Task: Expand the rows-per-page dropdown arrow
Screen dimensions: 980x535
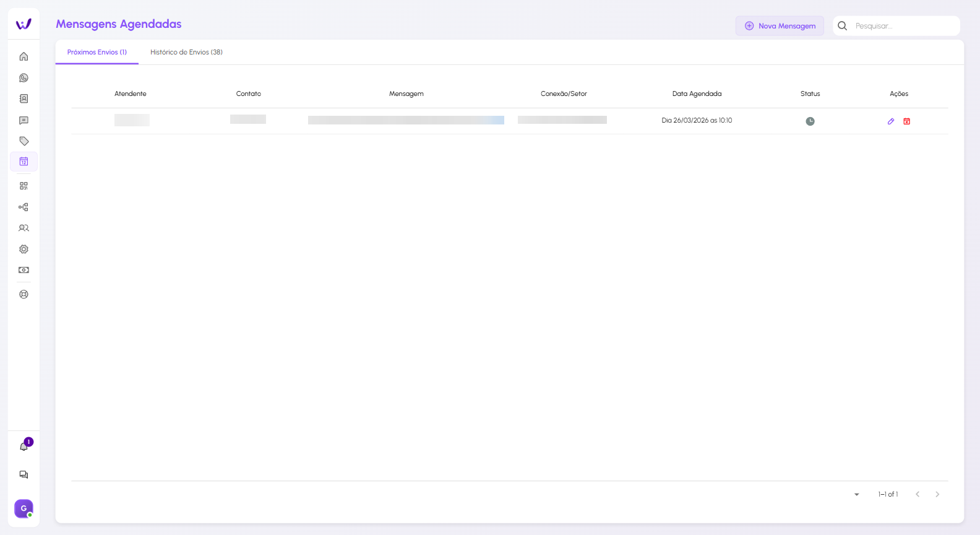Action: click(857, 495)
